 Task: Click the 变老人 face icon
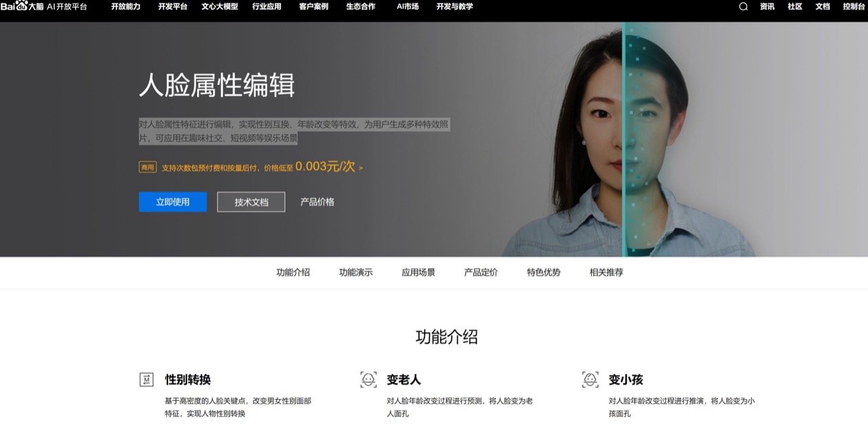[x=368, y=380]
